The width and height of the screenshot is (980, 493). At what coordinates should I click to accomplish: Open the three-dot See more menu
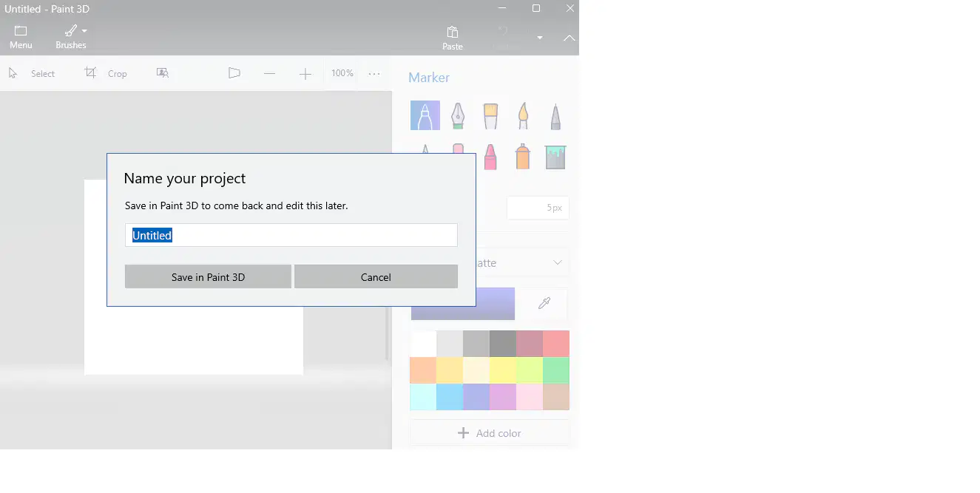click(374, 73)
